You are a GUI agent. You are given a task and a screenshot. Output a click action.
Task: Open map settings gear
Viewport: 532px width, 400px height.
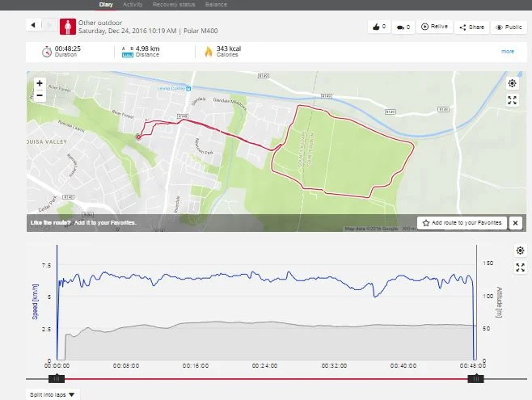click(513, 83)
